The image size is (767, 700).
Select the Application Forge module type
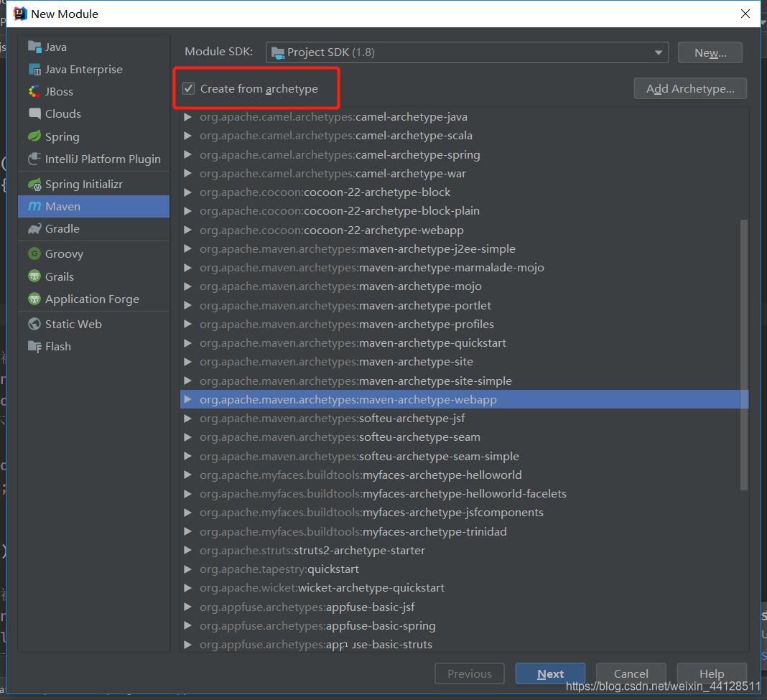coord(94,299)
